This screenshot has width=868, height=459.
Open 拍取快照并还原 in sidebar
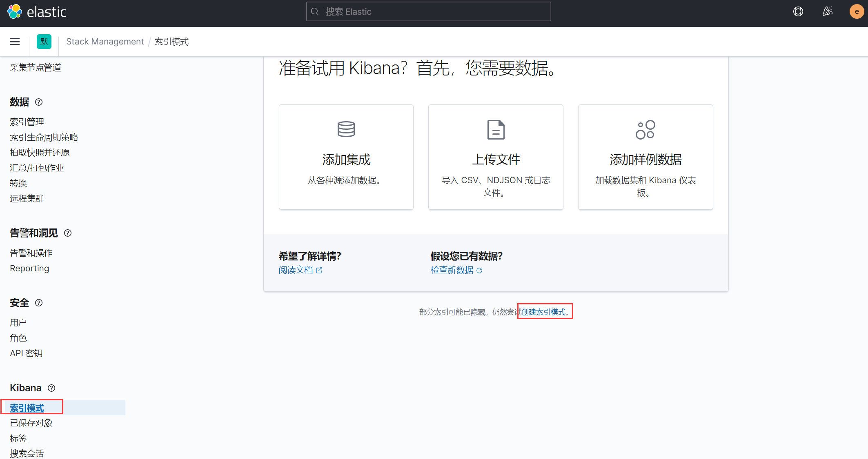[x=40, y=152]
